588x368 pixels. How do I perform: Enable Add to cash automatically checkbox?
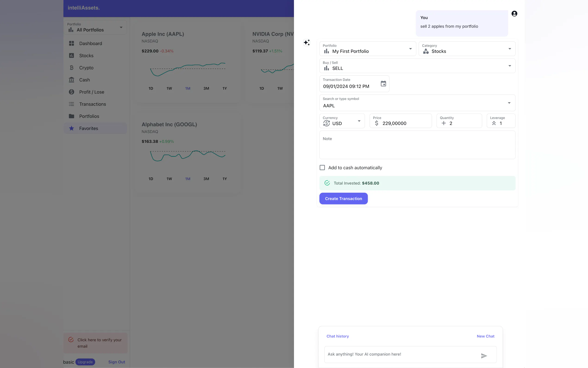[322, 168]
